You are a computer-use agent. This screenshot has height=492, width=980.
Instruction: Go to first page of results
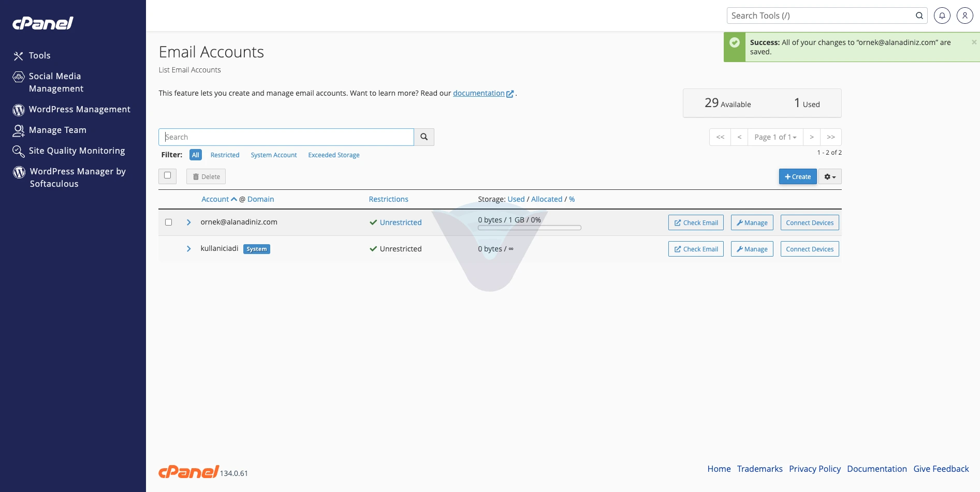(x=720, y=137)
